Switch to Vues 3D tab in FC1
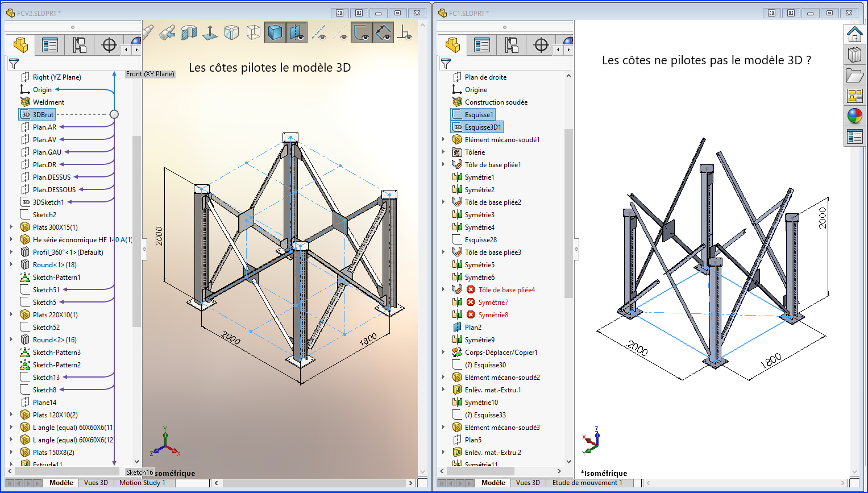This screenshot has width=868, height=493. click(528, 483)
